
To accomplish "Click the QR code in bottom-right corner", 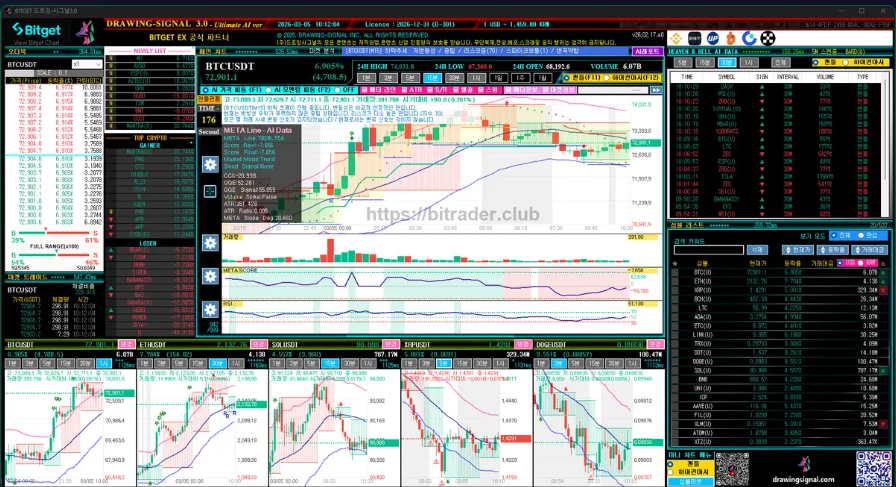I will [874, 469].
